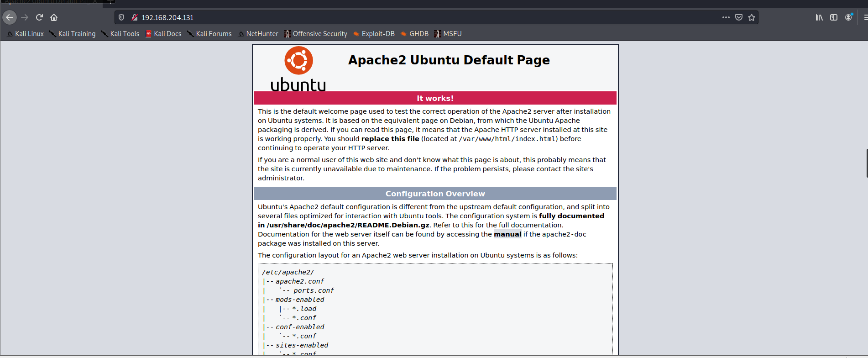Open Firefox account icon

(x=848, y=17)
